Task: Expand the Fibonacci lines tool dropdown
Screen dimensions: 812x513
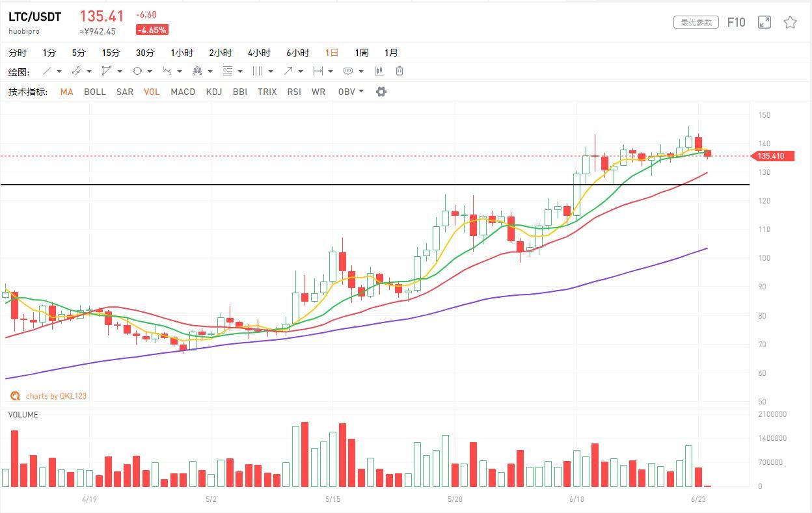Action: pos(240,72)
